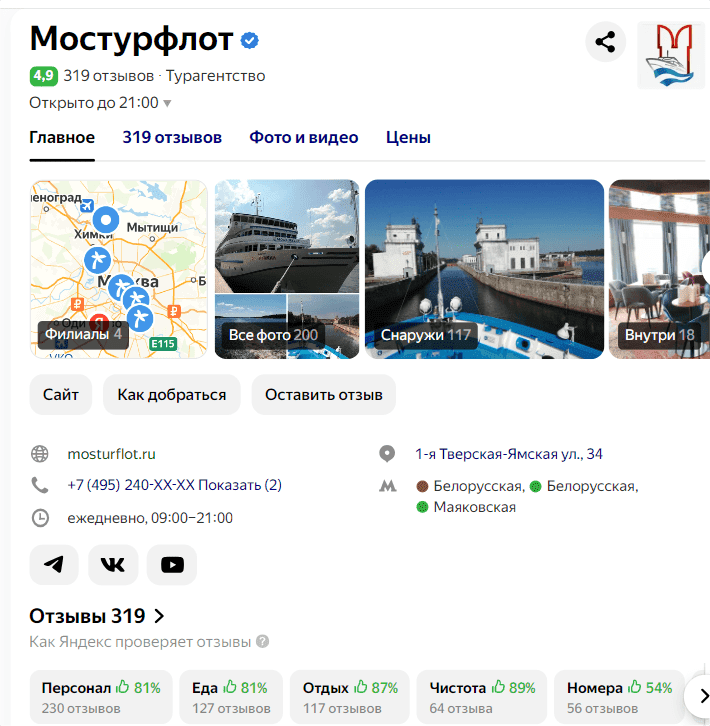Select the Еда 81% review category
The image size is (710, 726).
[x=231, y=697]
